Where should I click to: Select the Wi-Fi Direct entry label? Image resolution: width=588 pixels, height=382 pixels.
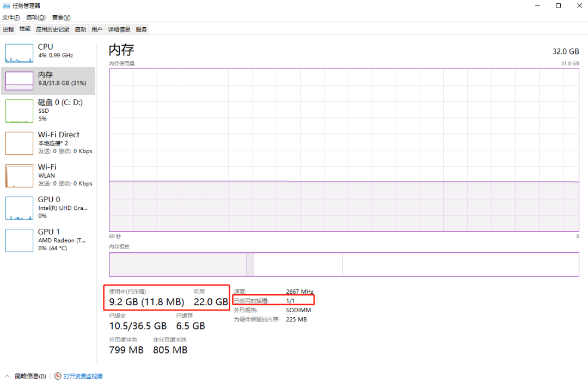pyautogui.click(x=58, y=135)
